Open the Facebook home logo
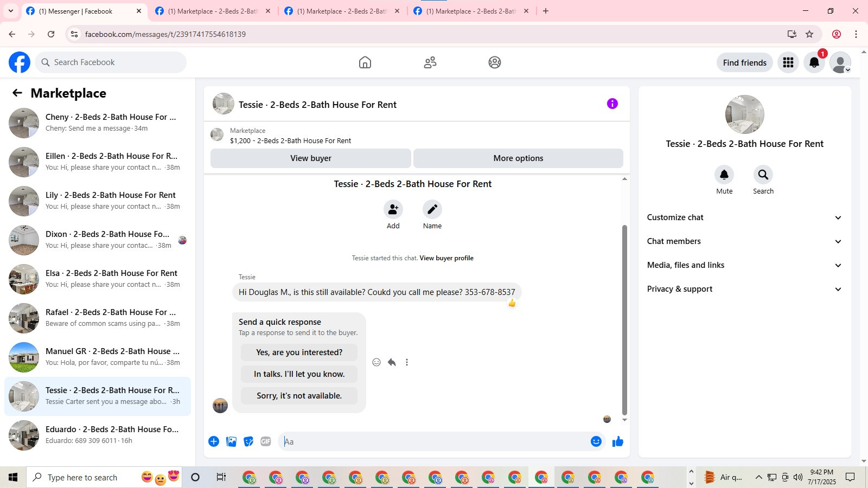The image size is (868, 488). pos(20,62)
